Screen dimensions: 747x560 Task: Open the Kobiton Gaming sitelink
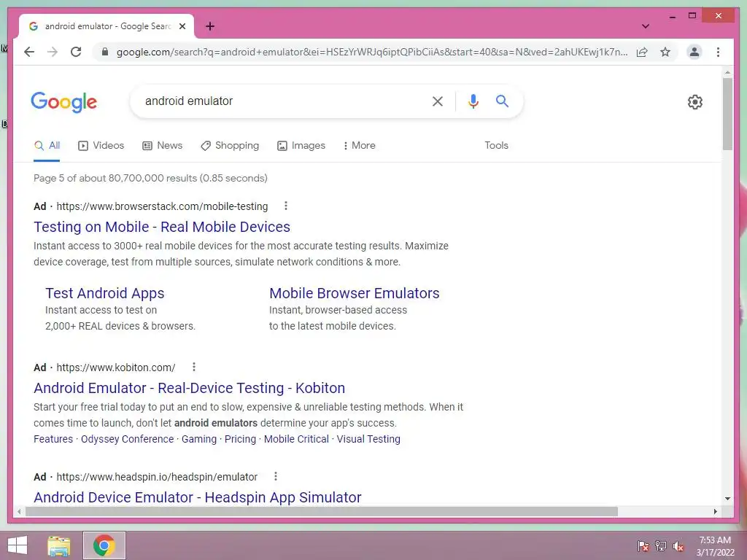[199, 438]
